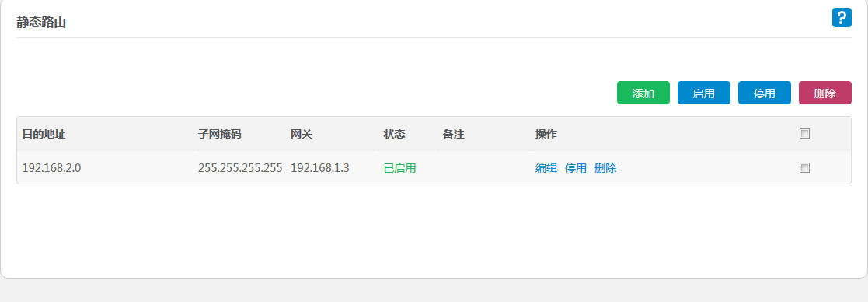Screen dimensions: 868x302
Task: Select the subnet mask 255.255.255.255 cell
Action: coord(240,168)
